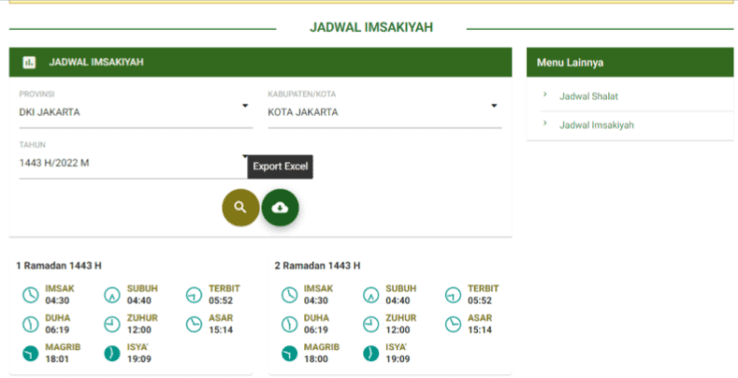
Task: Click Magrib clock icon in 1 Ramadan card
Action: pyautogui.click(x=31, y=353)
